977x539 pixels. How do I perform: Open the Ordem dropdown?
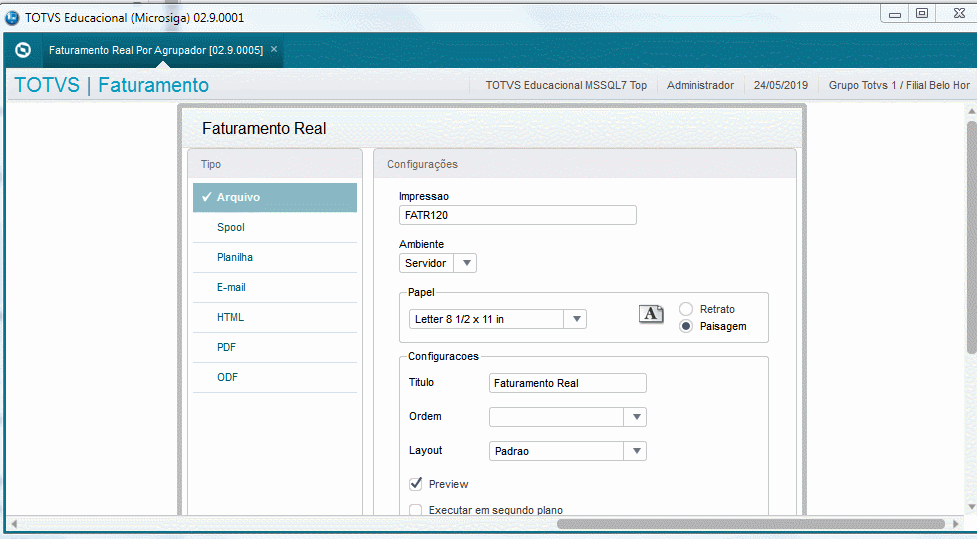[x=568, y=417]
